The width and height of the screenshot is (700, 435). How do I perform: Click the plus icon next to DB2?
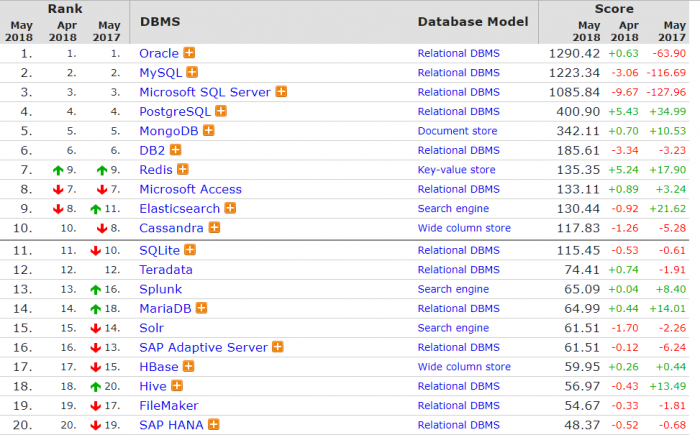coord(175,150)
